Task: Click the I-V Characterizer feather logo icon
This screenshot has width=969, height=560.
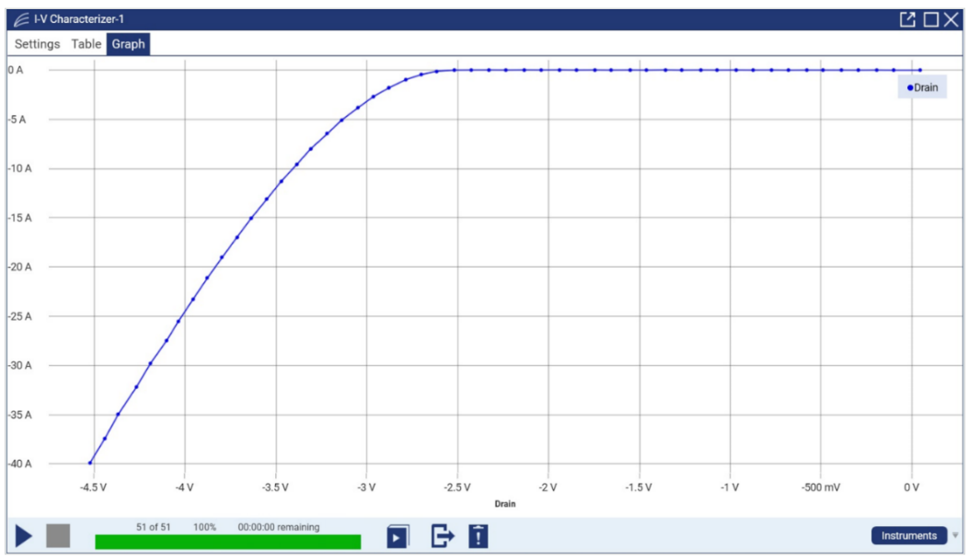Action: click(21, 19)
